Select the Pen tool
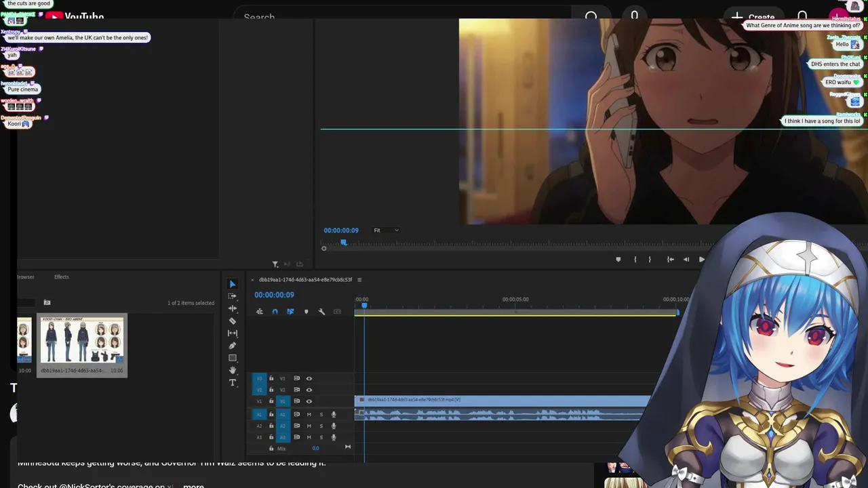 (233, 346)
